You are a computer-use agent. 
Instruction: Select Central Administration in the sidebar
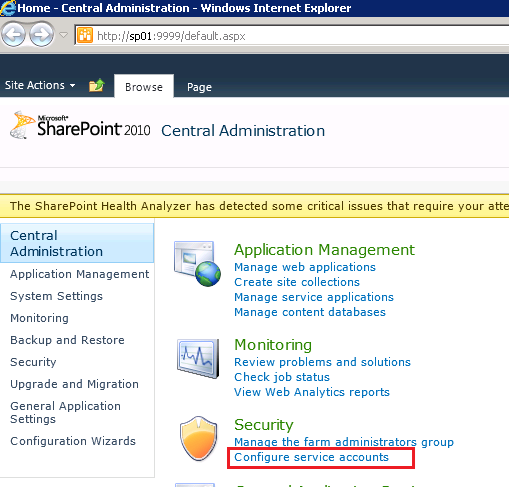tap(77, 243)
